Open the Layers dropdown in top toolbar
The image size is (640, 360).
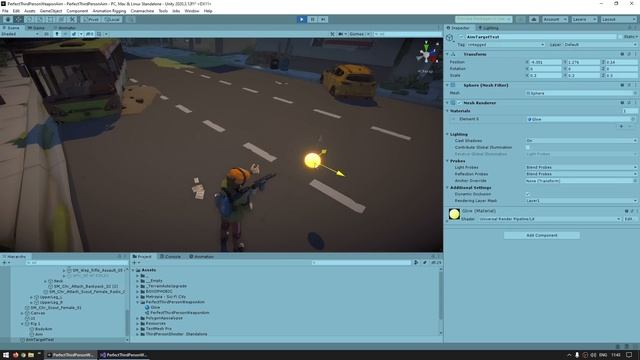pyautogui.click(x=584, y=19)
